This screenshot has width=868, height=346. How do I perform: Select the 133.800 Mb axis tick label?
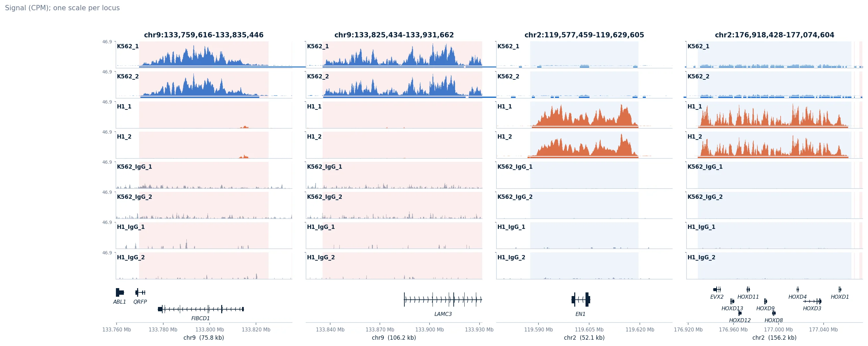(210, 330)
